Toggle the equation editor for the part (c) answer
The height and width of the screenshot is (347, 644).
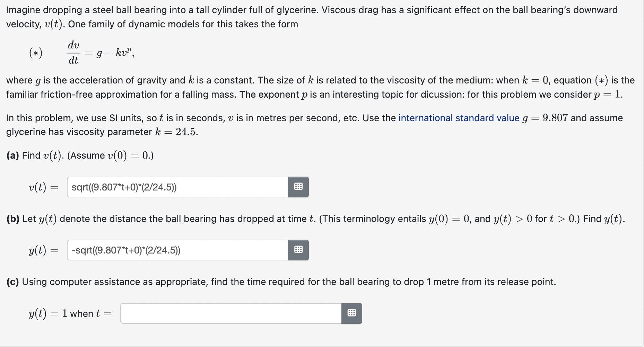point(352,313)
